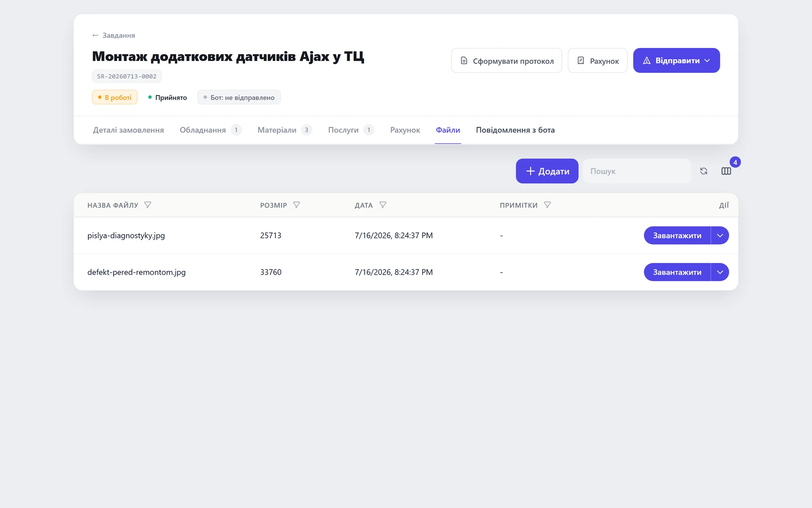
Task: Open the column visibility settings icon
Action: point(726,171)
